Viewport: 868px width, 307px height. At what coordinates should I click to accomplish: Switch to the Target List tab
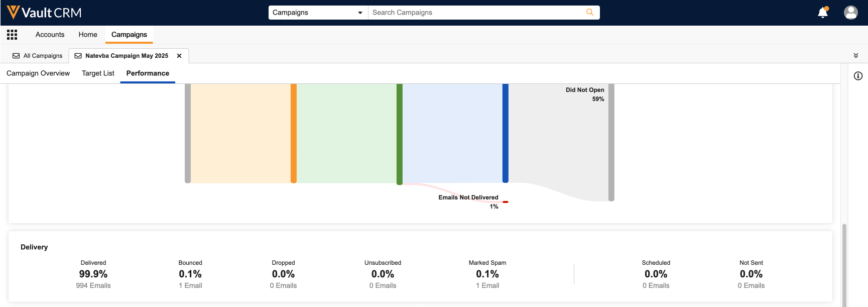98,73
